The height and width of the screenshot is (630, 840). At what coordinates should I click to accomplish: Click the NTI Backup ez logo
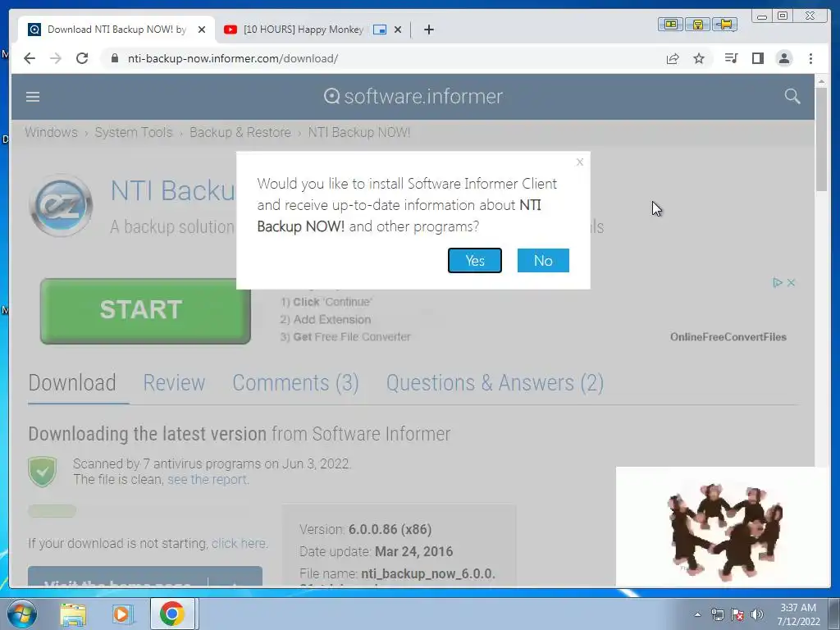(x=61, y=205)
